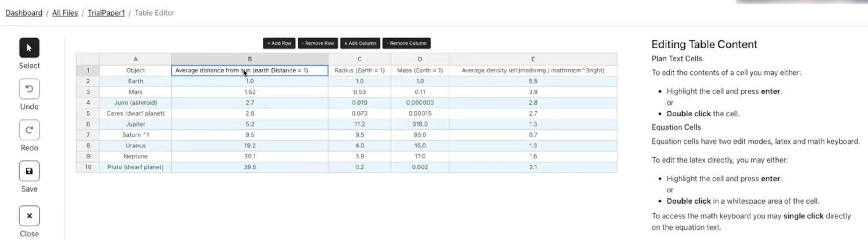This screenshot has width=868, height=240.
Task: Select the 'Juno (asteroid)' cell
Action: coord(136,103)
